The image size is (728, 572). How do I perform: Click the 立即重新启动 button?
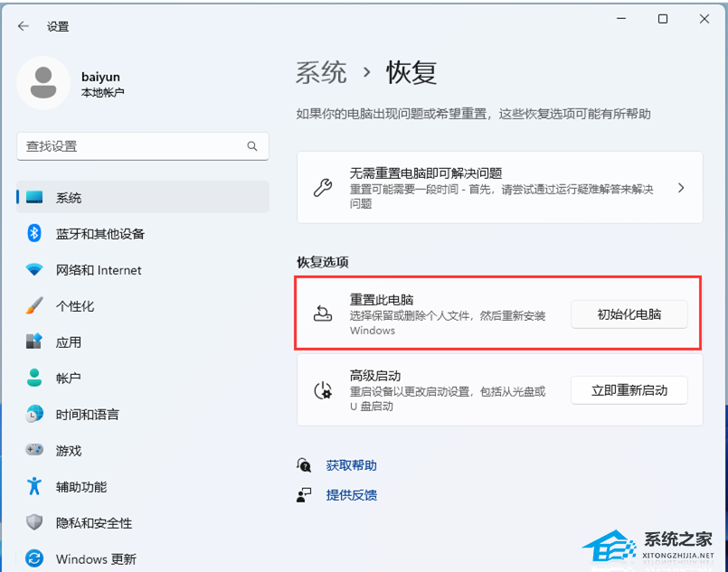tap(629, 390)
